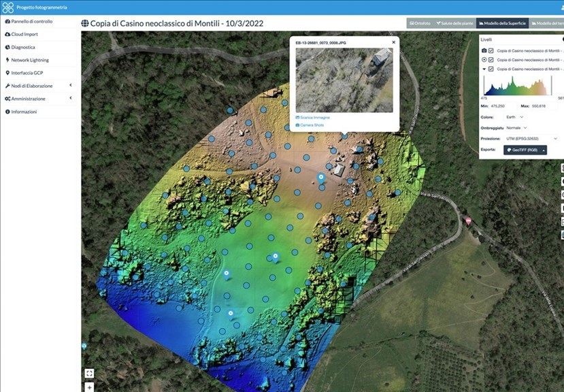This screenshot has height=392, width=564.
Task: Open Diagnostica from the sidebar
Action: (x=23, y=47)
